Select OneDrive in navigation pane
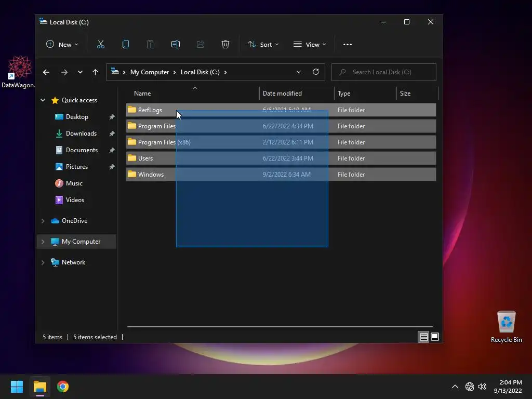532x399 pixels. pos(75,221)
